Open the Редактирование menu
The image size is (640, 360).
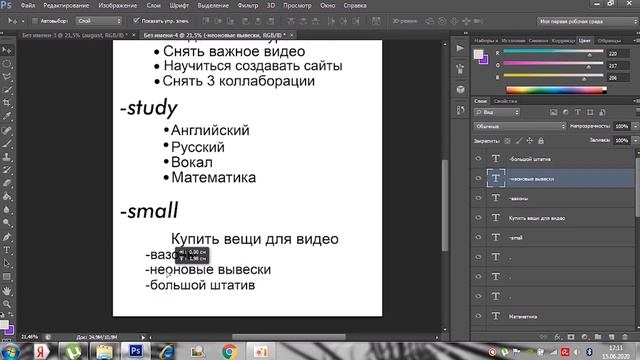tap(66, 6)
